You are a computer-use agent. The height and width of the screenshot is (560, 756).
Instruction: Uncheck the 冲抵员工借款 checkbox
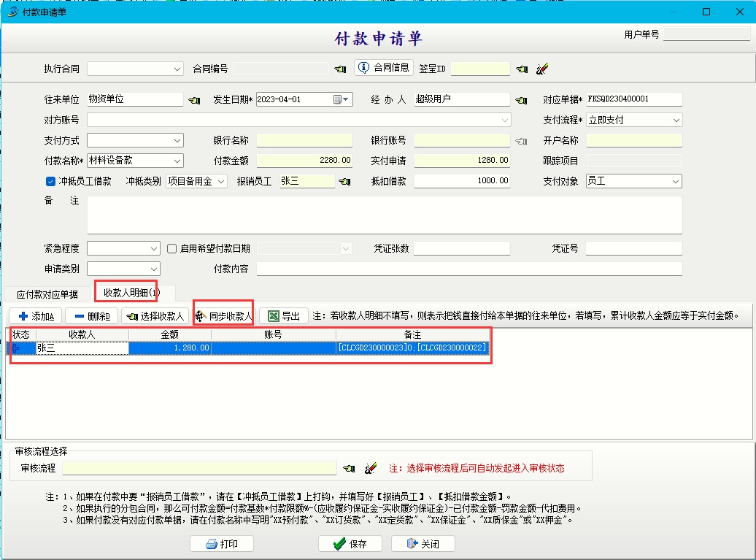coord(50,181)
